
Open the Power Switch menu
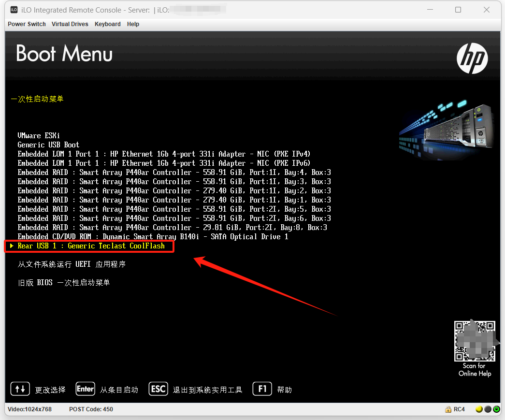27,24
